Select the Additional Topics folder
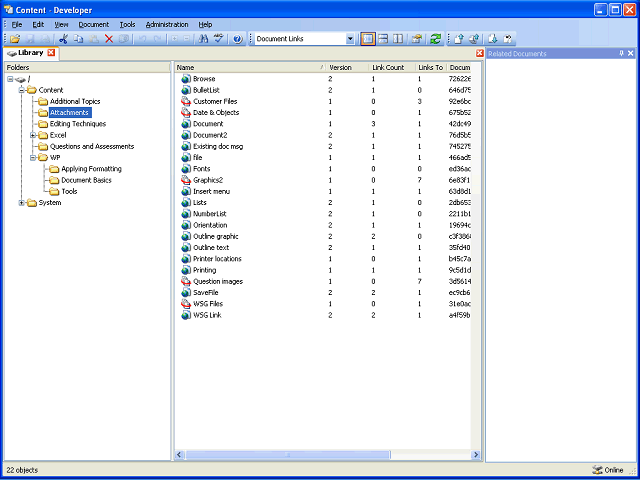The height and width of the screenshot is (480, 640). pyautogui.click(x=75, y=101)
